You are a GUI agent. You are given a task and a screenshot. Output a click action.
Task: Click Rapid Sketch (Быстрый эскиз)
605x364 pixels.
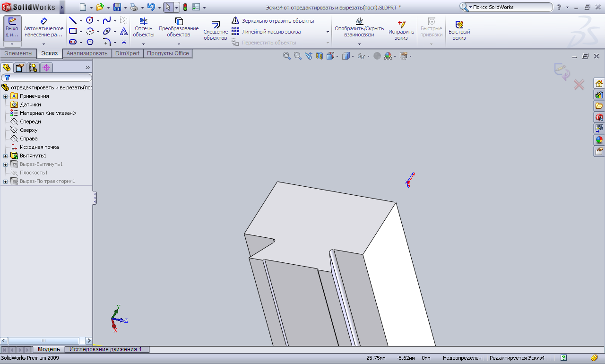[x=459, y=29]
